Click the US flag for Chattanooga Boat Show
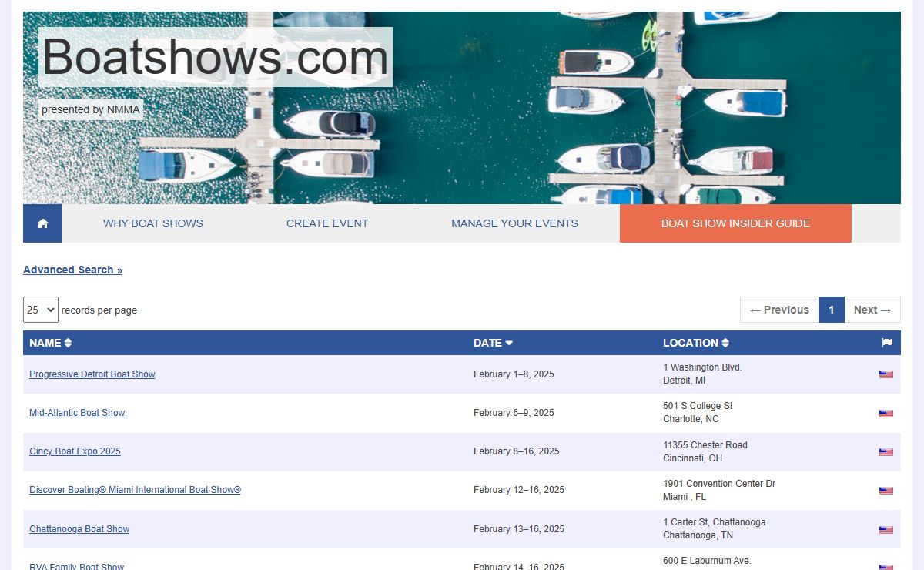The width and height of the screenshot is (924, 570). coord(886,530)
